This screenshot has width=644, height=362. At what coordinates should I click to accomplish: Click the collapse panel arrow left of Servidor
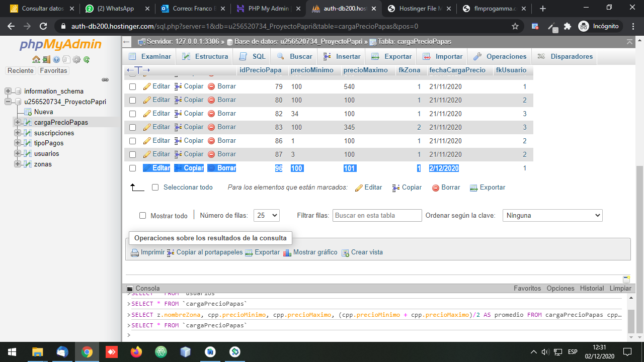click(127, 42)
